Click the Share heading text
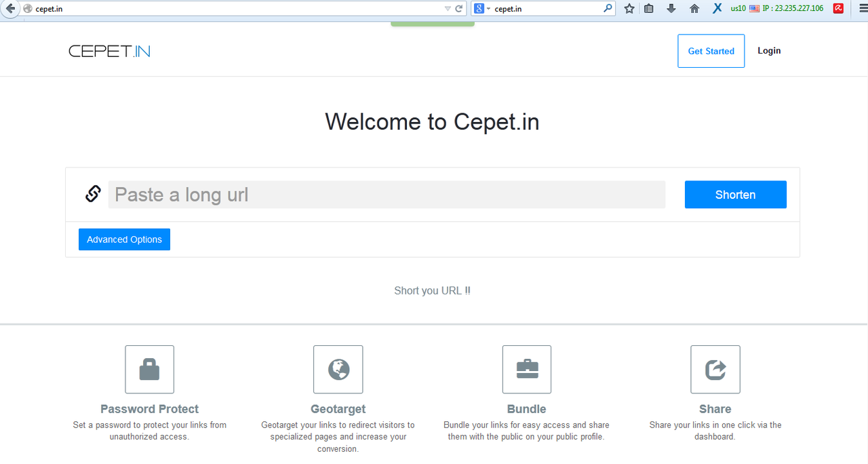868x464 pixels. [x=715, y=409]
